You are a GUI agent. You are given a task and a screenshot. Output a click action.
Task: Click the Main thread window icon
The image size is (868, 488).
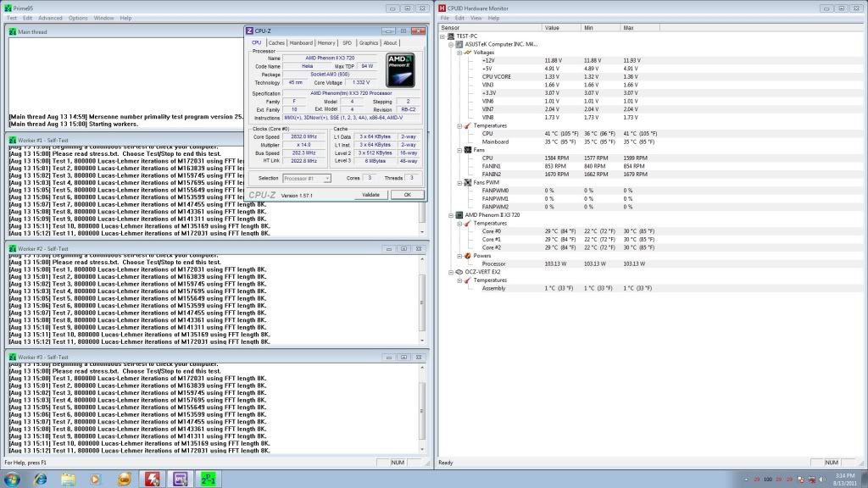(x=13, y=32)
